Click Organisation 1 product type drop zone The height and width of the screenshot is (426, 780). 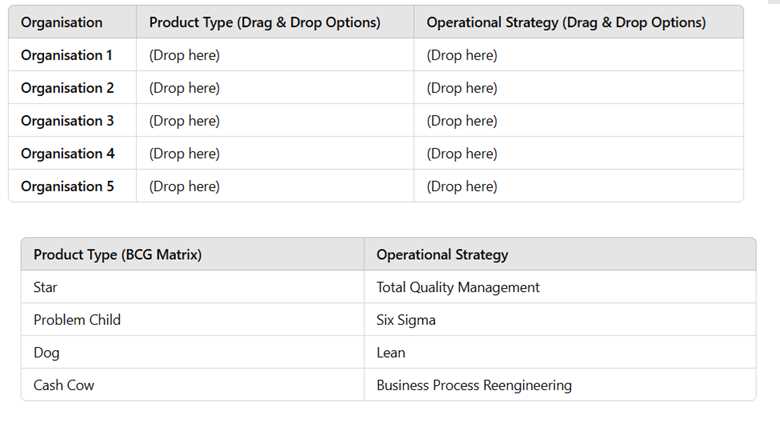(x=184, y=55)
